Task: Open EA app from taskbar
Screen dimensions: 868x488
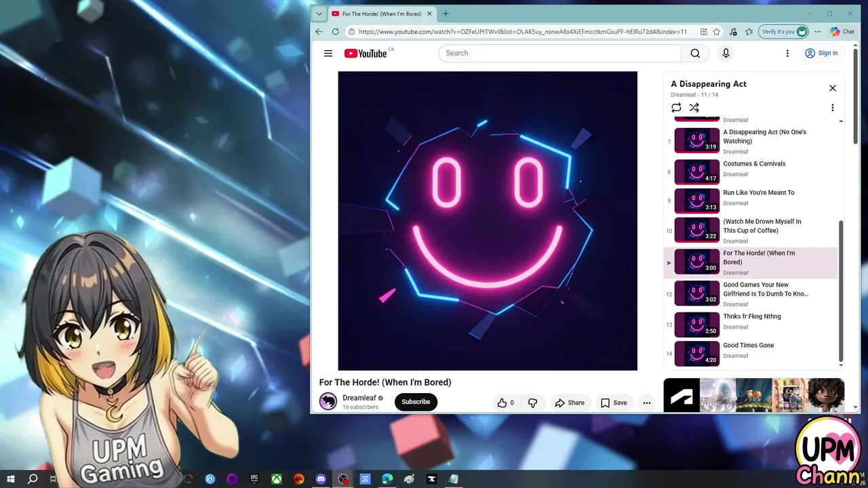Action: tap(298, 479)
